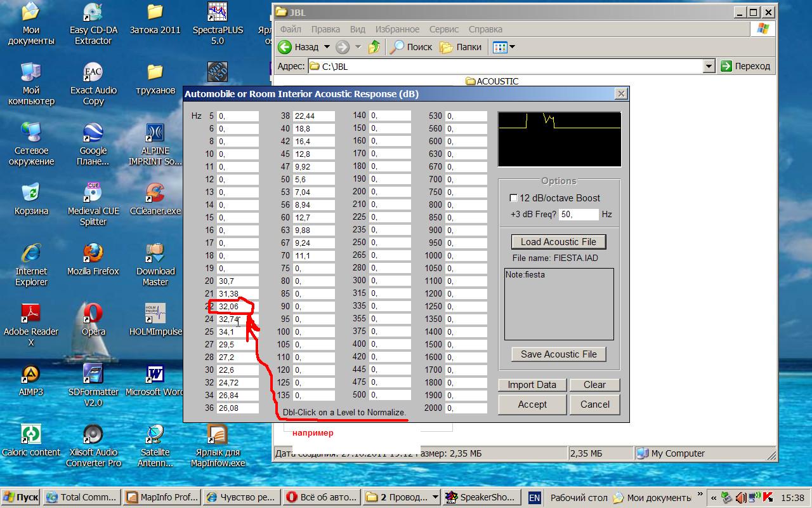Open SpectraPLUS 5.0 desktop icon
This screenshot has width=812, height=508.
point(218,13)
